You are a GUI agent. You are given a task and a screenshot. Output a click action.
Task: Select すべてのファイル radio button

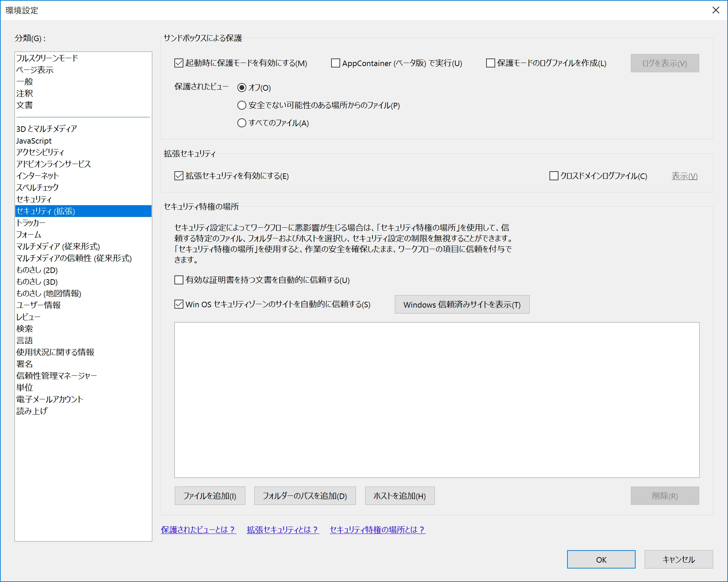242,123
